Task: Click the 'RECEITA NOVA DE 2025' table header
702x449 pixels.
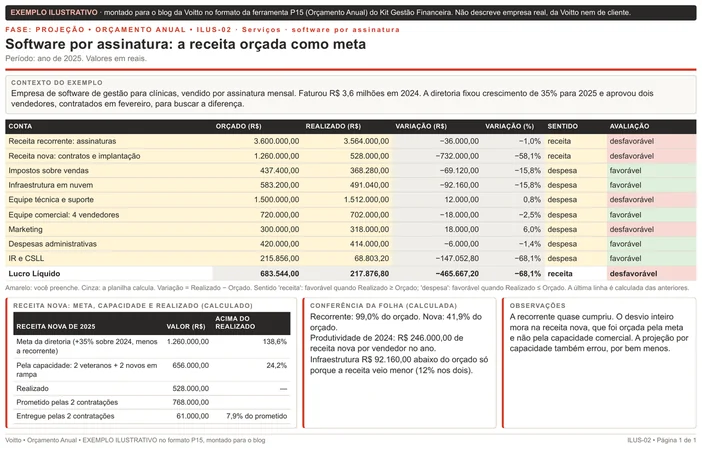Action: (x=56, y=327)
